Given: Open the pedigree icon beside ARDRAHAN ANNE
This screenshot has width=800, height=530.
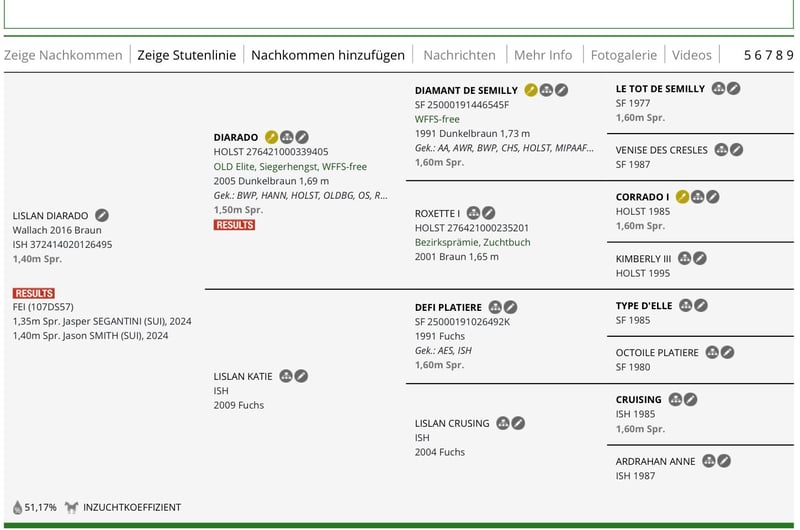Looking at the screenshot, I should click(709, 461).
